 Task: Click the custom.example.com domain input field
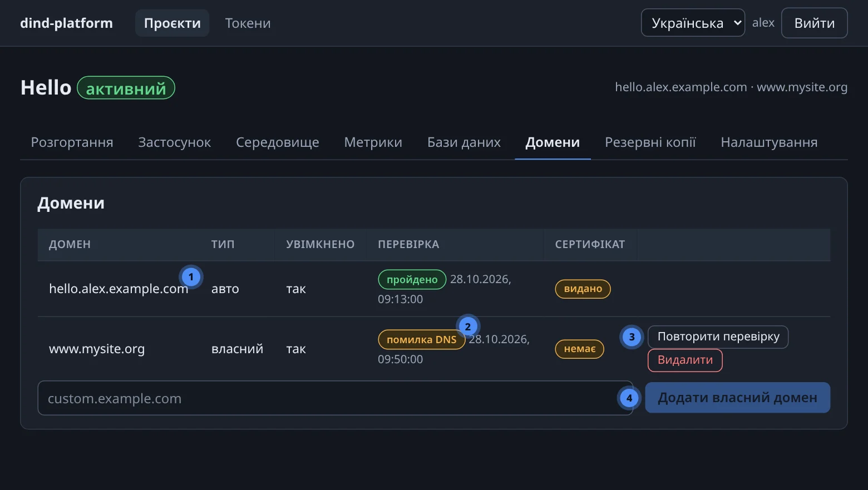[x=335, y=398]
